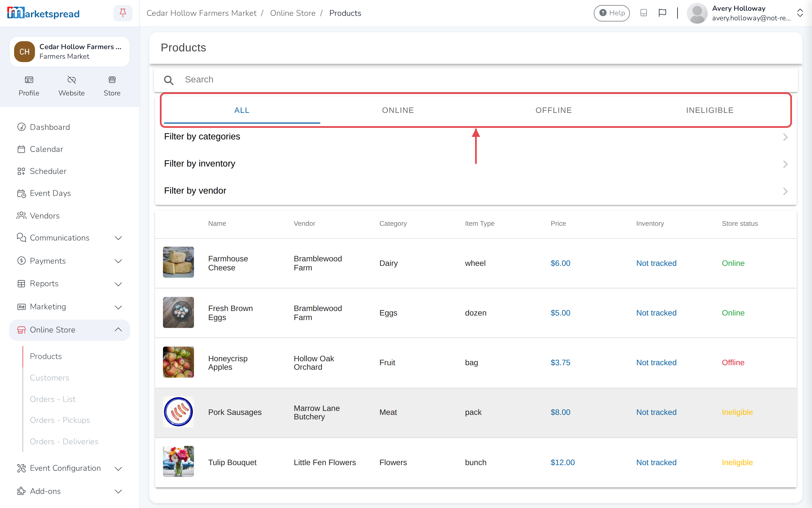Image resolution: width=812 pixels, height=508 pixels.
Task: Expand the Add-ons menu
Action: click(x=69, y=491)
